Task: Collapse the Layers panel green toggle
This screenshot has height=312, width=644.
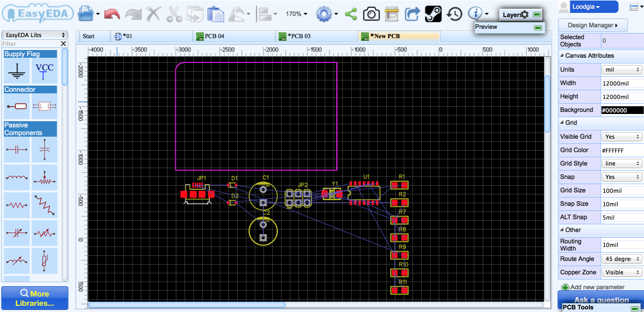Action: 537,14
